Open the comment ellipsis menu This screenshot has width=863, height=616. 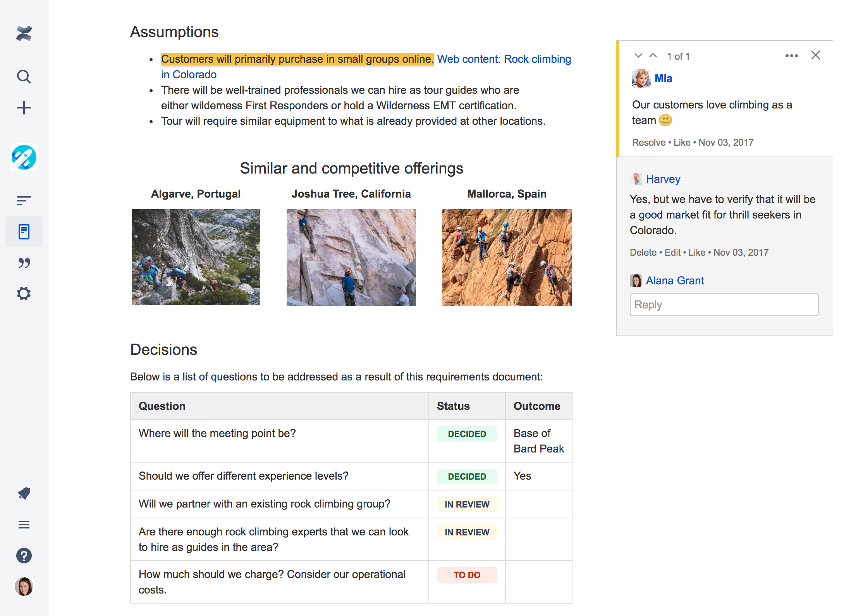[x=791, y=55]
